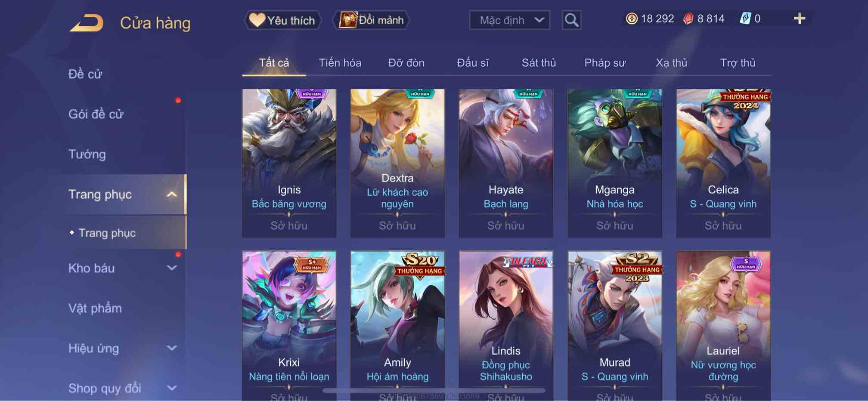Open the Mặc định sort dropdown
The height and width of the screenshot is (401, 868).
pos(509,20)
